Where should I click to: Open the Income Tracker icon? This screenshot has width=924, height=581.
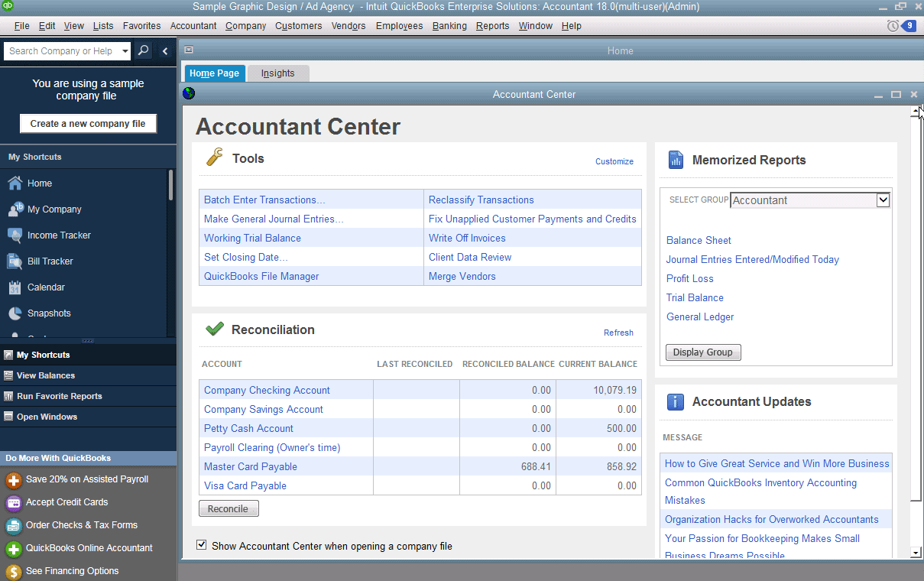pos(15,235)
